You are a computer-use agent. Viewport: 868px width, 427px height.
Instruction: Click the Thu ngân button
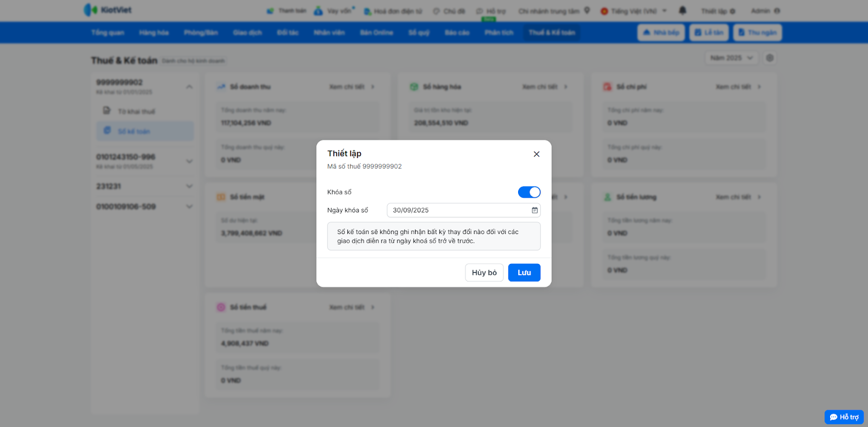[x=757, y=33]
